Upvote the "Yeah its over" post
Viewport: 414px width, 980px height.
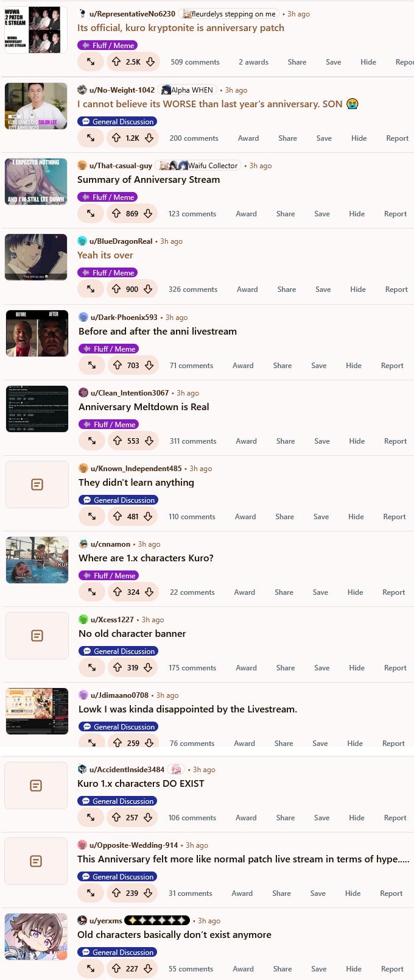[x=116, y=289]
